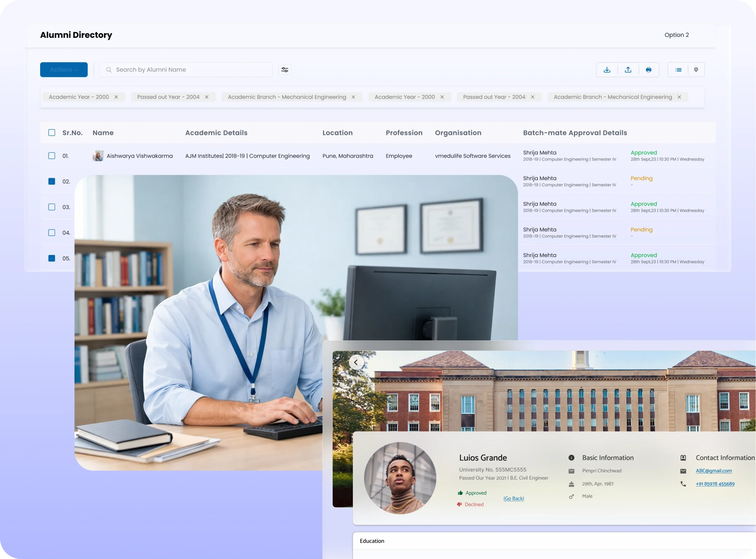The width and height of the screenshot is (756, 559).
Task: Remove the first Academic Year - 2000 filter chip
Action: [x=116, y=97]
